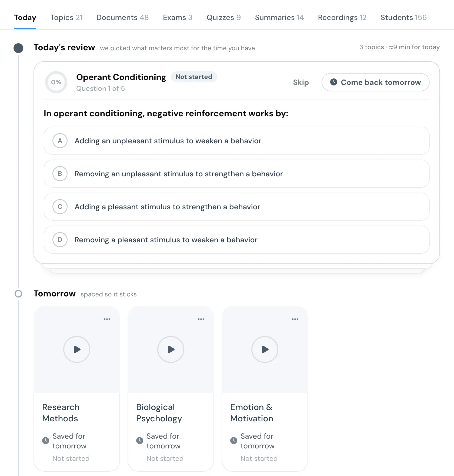
Task: Choose answer D removing pleasant stimulus
Action: (x=237, y=240)
